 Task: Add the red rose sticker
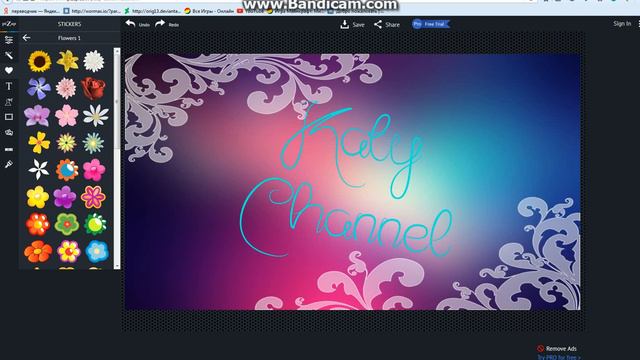coord(93,88)
